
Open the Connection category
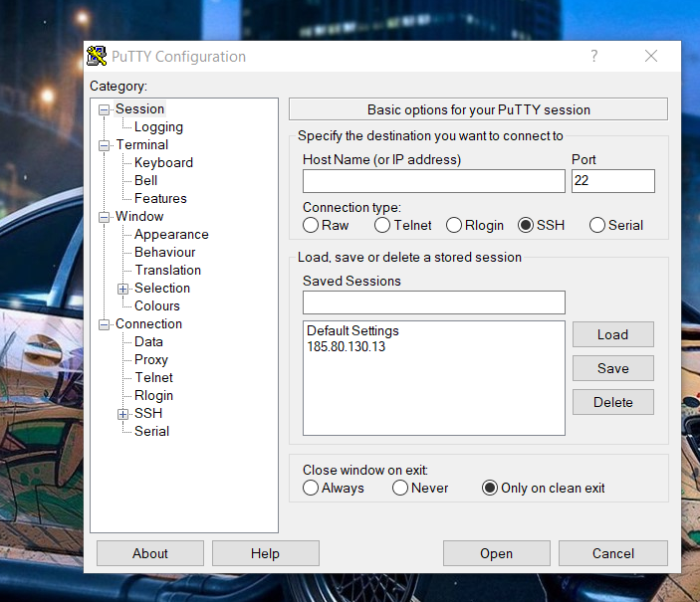pyautogui.click(x=148, y=323)
